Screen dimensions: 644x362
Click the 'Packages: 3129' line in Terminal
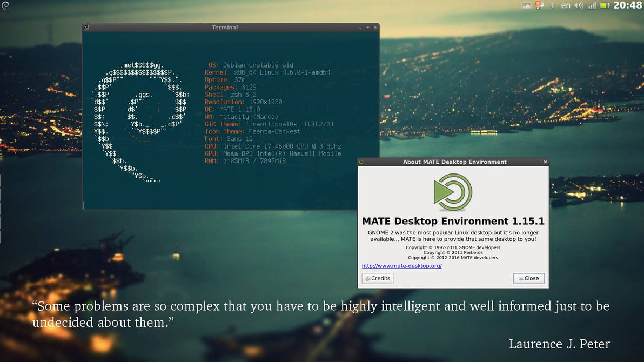coord(230,87)
